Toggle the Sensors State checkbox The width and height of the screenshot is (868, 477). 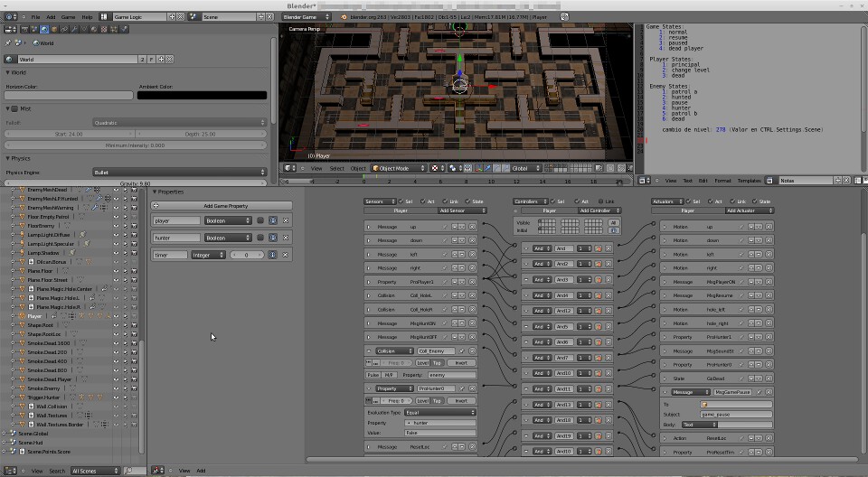(467, 201)
